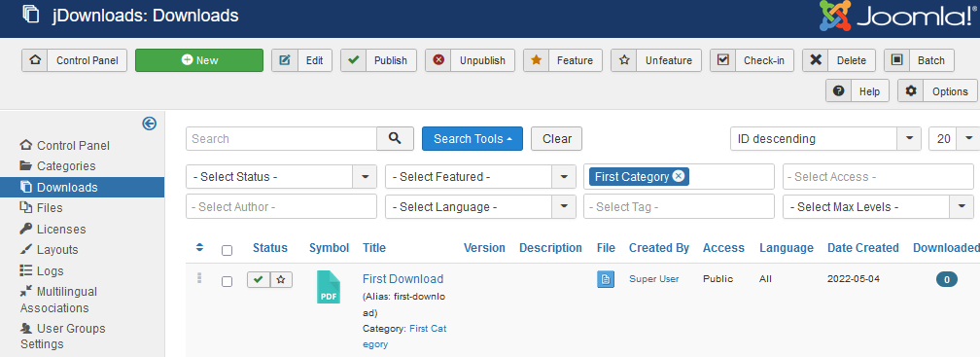Image resolution: width=980 pixels, height=357 pixels.
Task: Check the select-all checkbox in table header
Action: click(227, 250)
